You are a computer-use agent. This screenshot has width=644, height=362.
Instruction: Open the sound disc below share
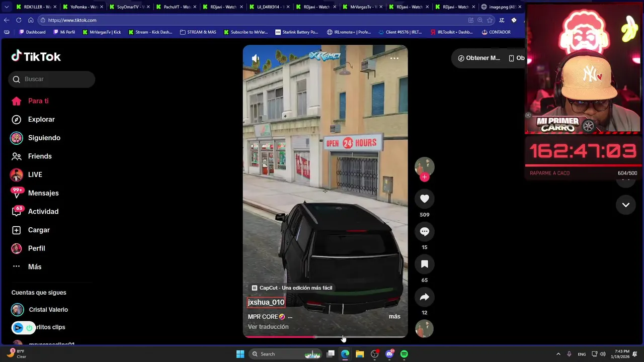click(x=424, y=329)
